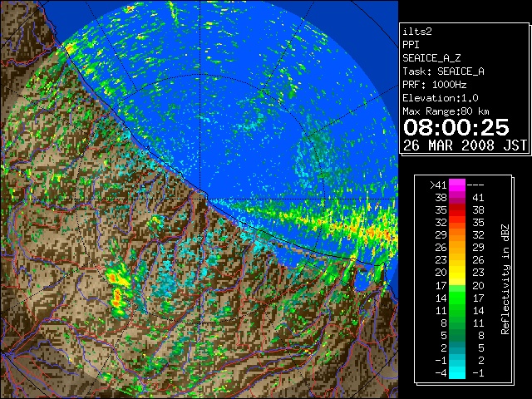Click the magenta >41 dBZ color swatch

(x=457, y=185)
